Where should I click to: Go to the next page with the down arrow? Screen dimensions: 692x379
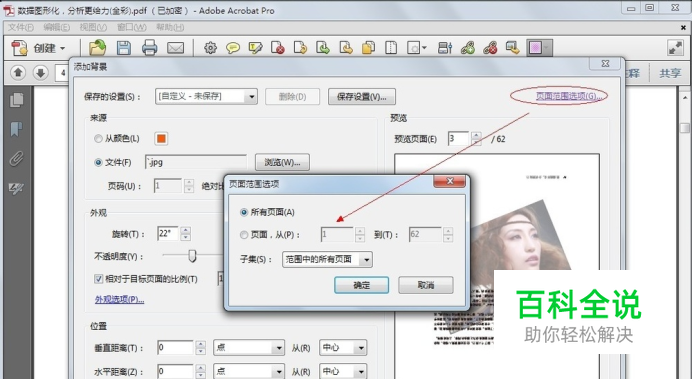(x=41, y=72)
